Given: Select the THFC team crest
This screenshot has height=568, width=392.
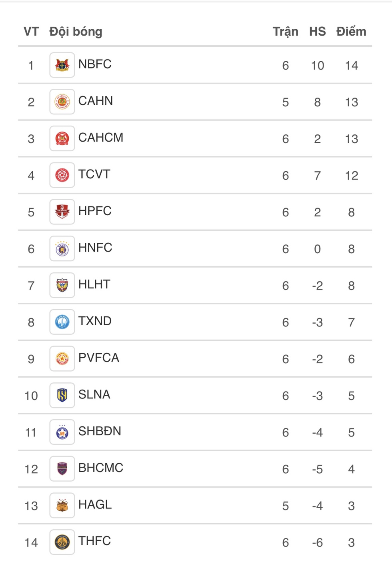Looking at the screenshot, I should (62, 542).
